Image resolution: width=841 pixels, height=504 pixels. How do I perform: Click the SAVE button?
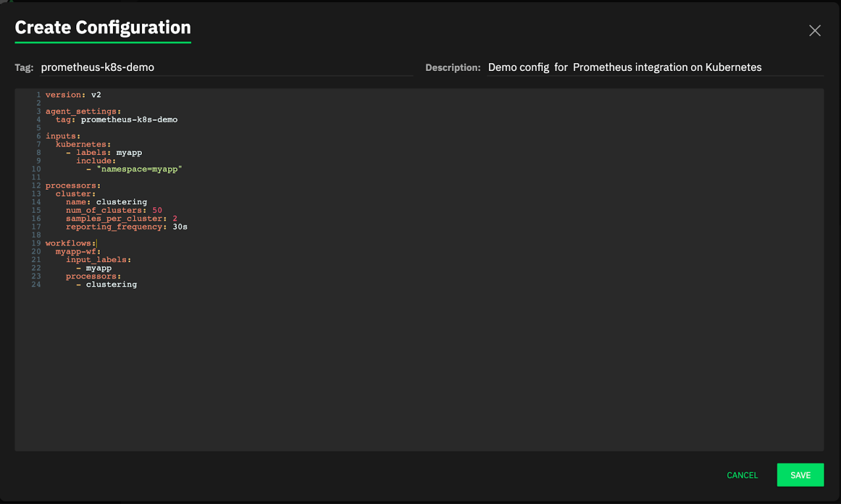(800, 475)
